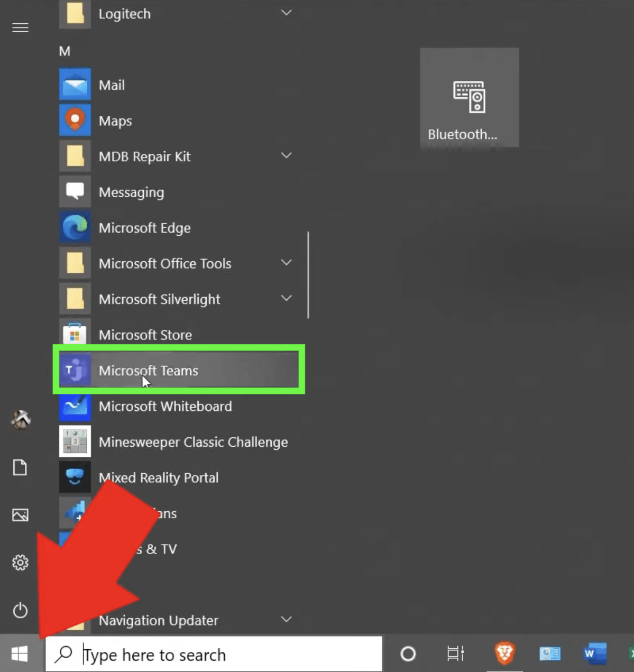Click the Microsoft Whiteboard label

click(x=165, y=406)
